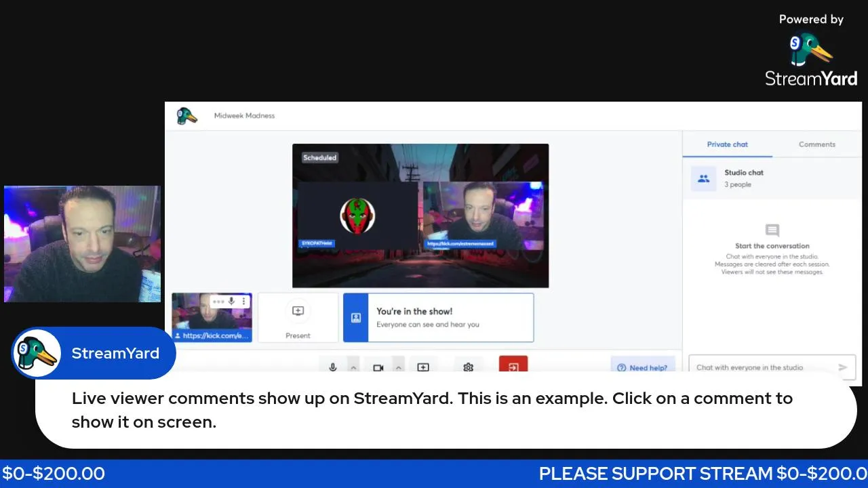Click the send message arrow icon
This screenshot has width=868, height=488.
843,367
